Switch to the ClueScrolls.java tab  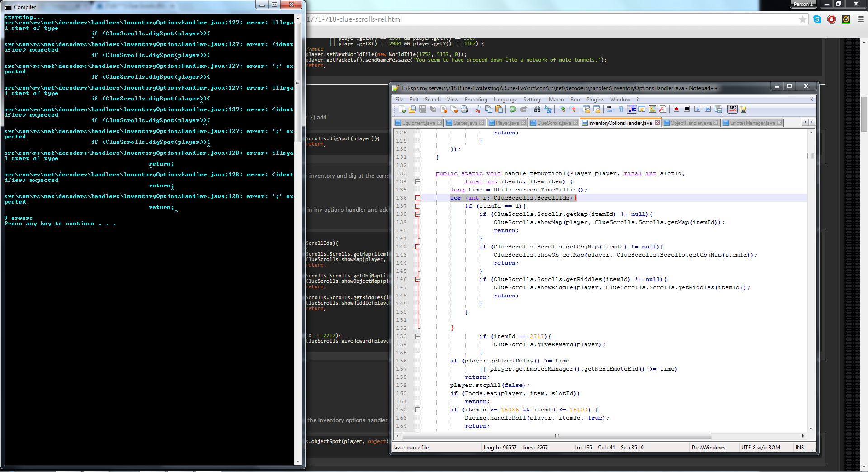click(553, 123)
